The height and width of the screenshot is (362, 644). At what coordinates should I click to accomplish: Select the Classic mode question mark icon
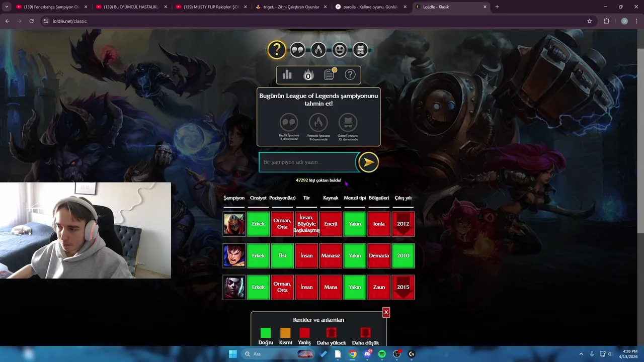point(276,50)
